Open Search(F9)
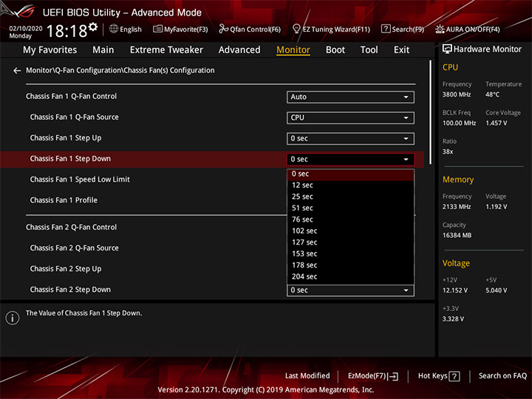Image resolution: width=532 pixels, height=399 pixels. (403, 29)
